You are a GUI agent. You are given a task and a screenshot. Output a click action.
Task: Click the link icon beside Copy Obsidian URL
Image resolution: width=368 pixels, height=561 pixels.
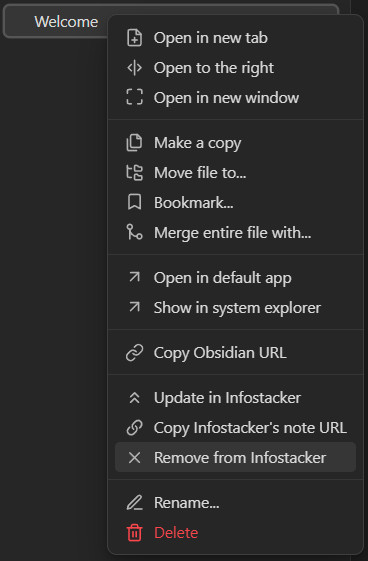134,353
